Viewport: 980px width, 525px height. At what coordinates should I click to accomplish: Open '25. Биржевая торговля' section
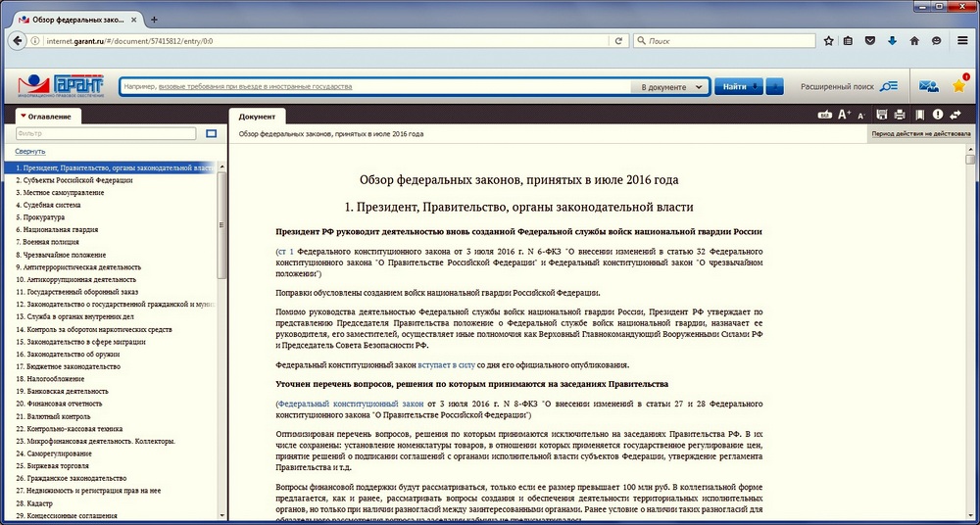pos(52,465)
